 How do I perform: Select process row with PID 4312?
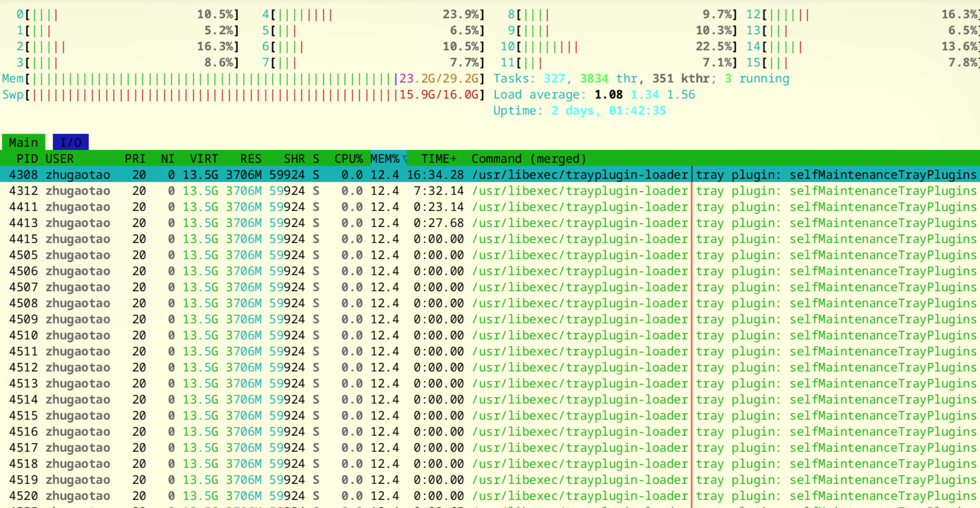coord(490,191)
